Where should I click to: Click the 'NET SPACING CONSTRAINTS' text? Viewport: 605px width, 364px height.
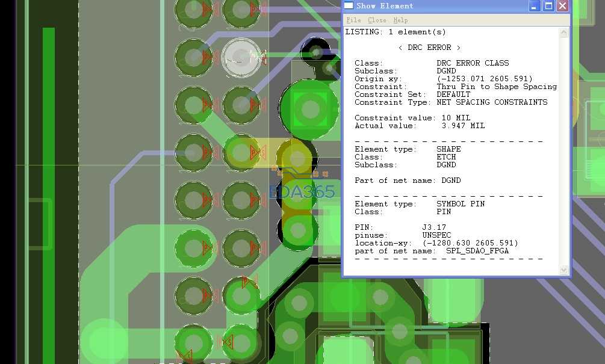[x=492, y=102]
